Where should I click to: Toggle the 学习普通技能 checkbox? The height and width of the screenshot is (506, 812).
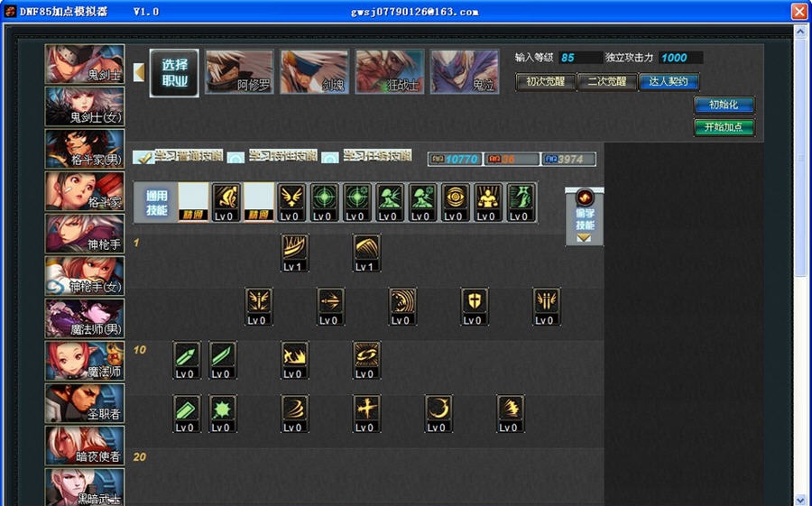(x=143, y=157)
